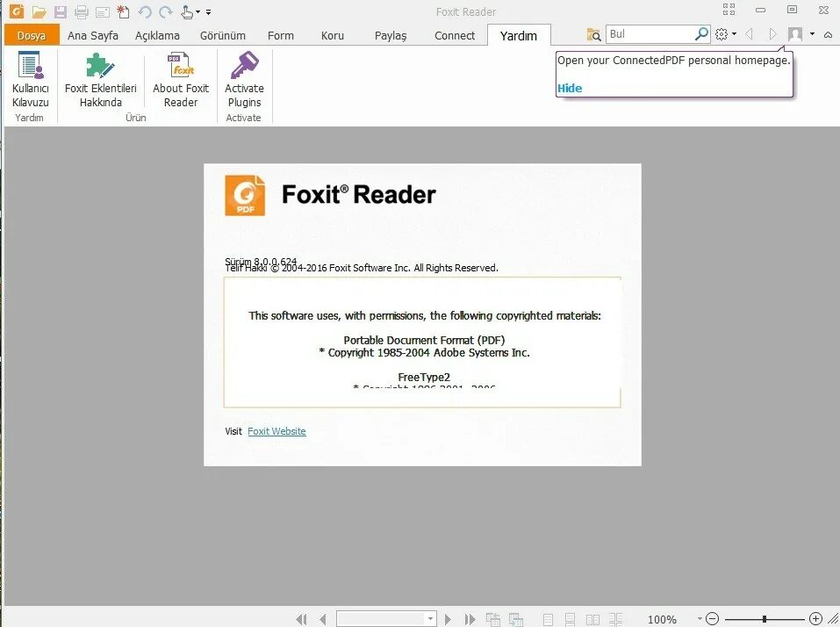Click the zoom slider handle
Viewport: 840px width, 627px height.
[765, 619]
